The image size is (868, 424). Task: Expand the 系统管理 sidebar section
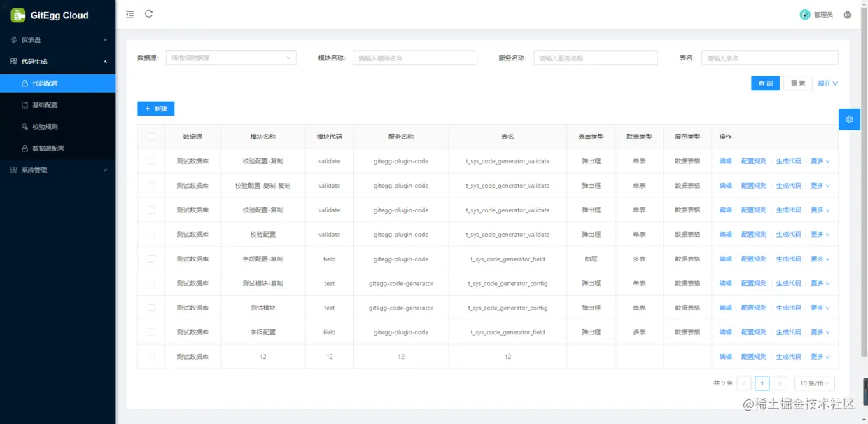click(x=35, y=170)
